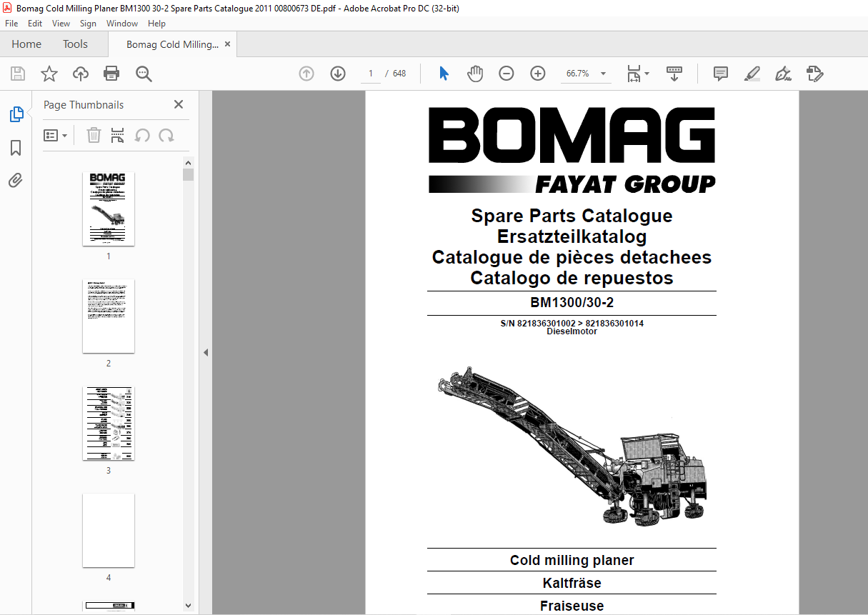Click the "BM1300/30-2" model text in the document

coord(572,302)
